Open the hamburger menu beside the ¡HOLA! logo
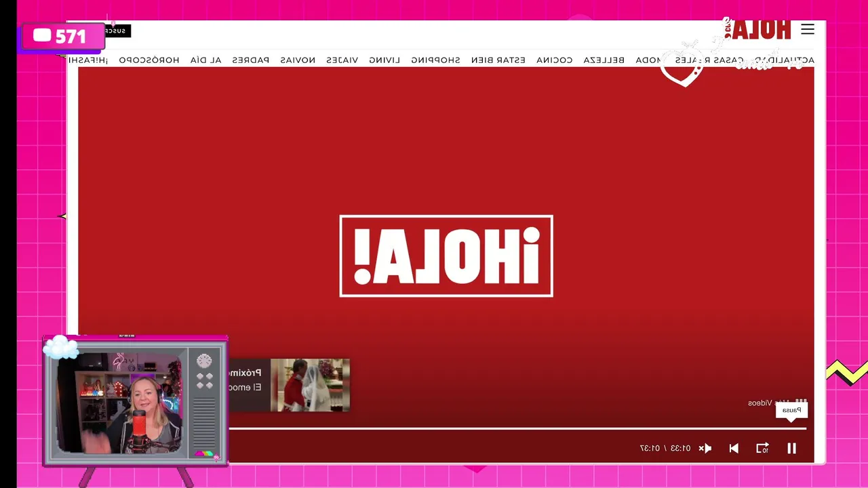Image resolution: width=868 pixels, height=488 pixels. pos(807,29)
